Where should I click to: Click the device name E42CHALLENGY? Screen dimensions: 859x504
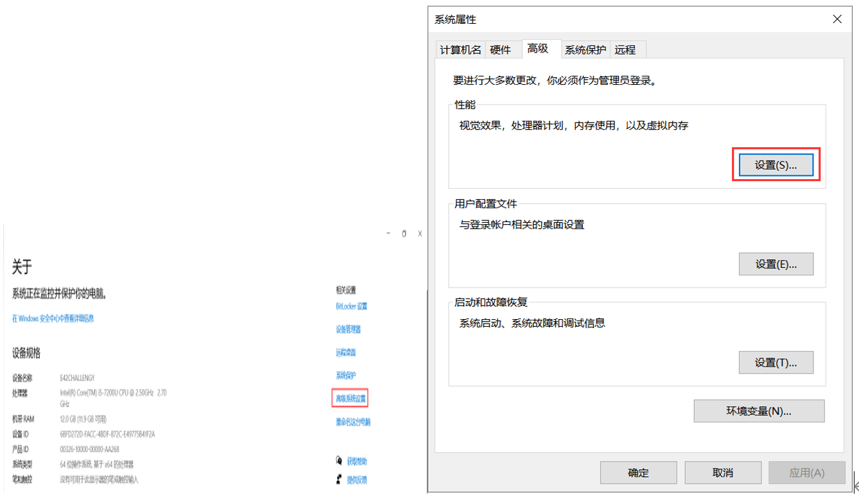coord(76,378)
